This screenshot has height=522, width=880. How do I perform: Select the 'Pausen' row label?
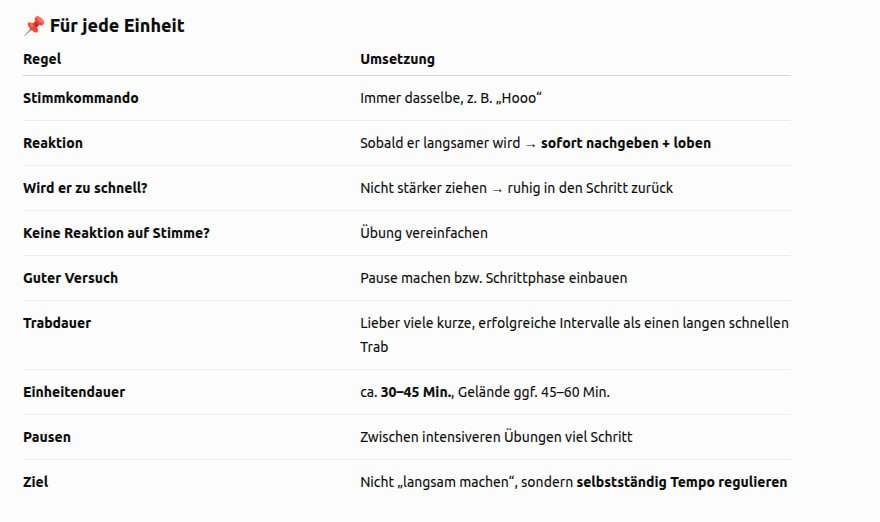click(x=47, y=437)
